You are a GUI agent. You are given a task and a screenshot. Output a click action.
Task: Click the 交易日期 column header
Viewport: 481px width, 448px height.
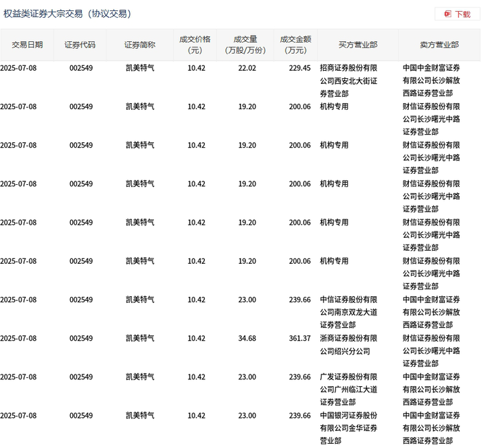27,45
